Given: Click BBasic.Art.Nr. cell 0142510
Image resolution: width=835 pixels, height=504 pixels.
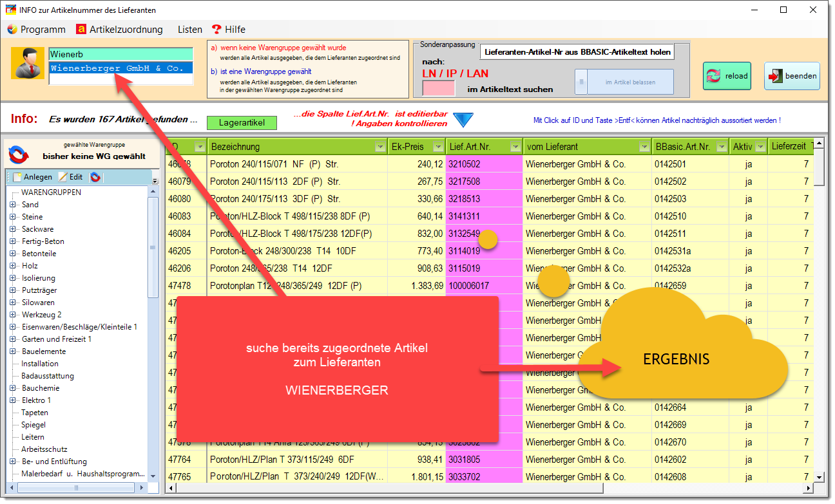Looking at the screenshot, I should 690,216.
